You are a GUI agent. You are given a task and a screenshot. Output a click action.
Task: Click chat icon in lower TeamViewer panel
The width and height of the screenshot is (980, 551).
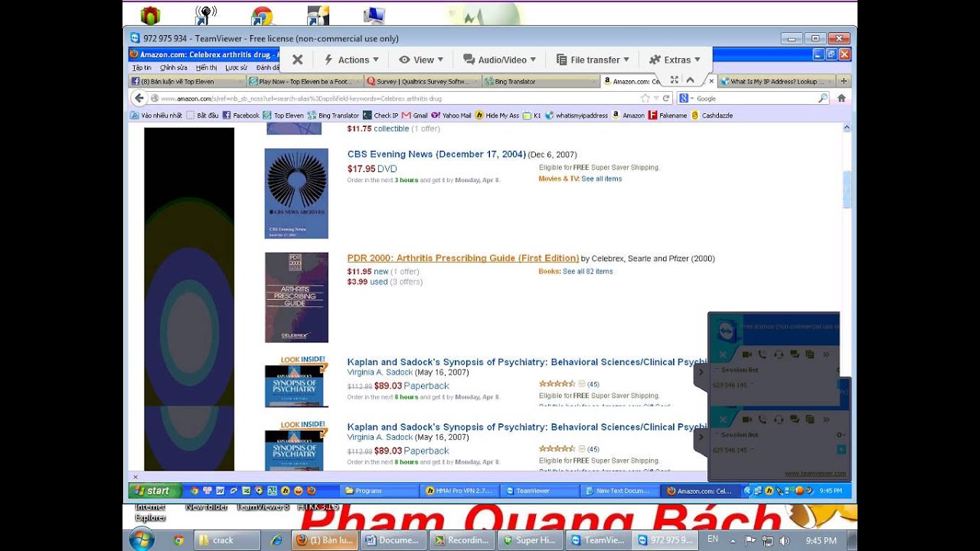[795, 419]
